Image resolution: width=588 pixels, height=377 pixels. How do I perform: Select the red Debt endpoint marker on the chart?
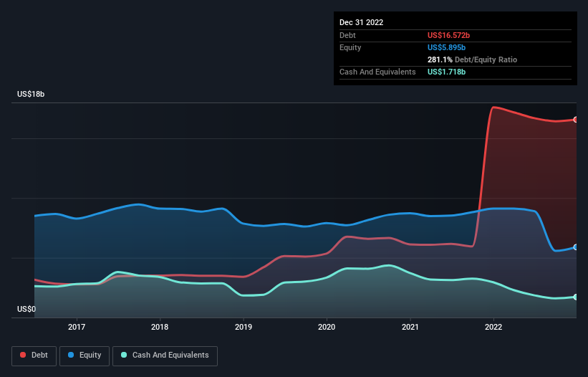(576, 120)
